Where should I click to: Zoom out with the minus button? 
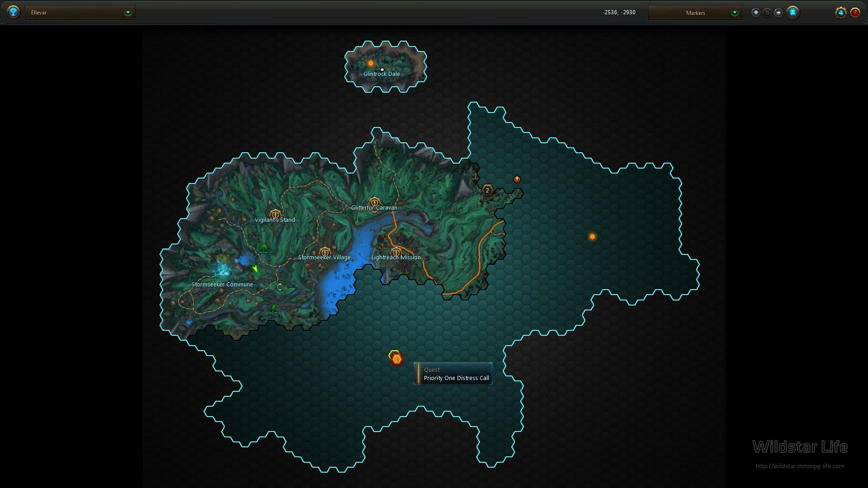pyautogui.click(x=778, y=13)
